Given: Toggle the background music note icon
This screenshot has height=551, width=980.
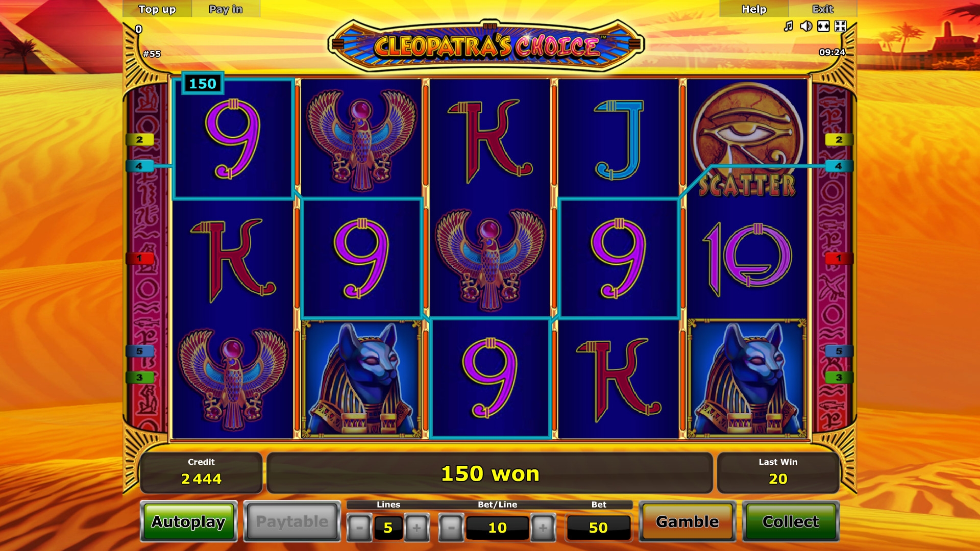Looking at the screenshot, I should (x=789, y=26).
